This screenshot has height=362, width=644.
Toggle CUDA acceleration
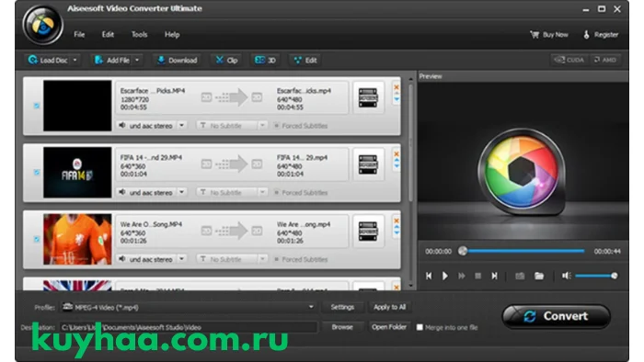pyautogui.click(x=569, y=60)
